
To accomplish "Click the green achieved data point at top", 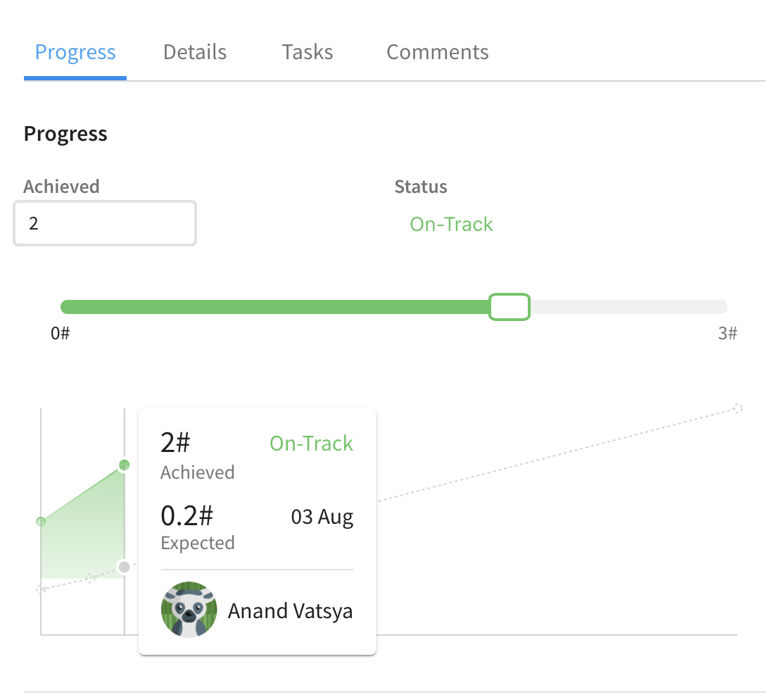I will [x=125, y=465].
